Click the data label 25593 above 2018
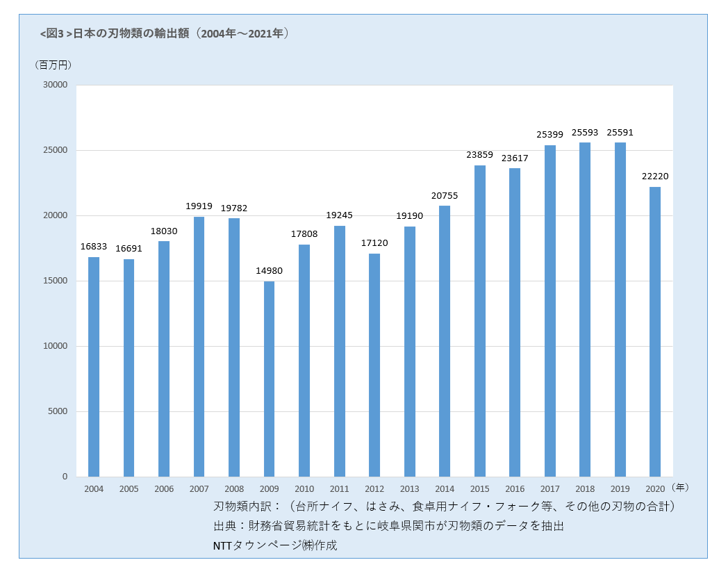728x576 pixels. [585, 132]
